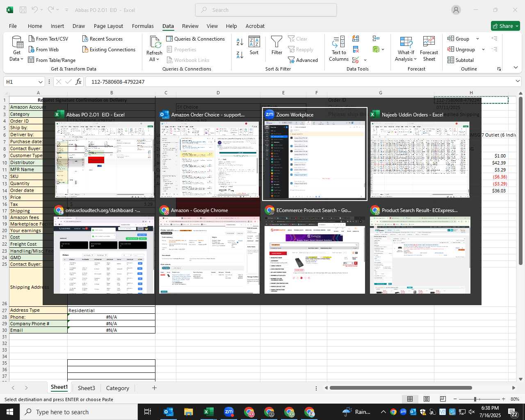Click the vertical scrollbar thumb

click(520, 180)
